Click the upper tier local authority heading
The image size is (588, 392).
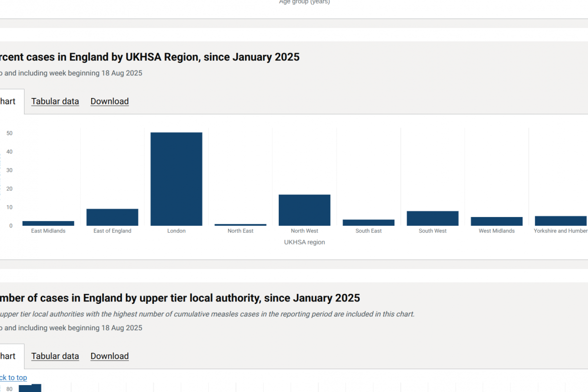point(180,298)
